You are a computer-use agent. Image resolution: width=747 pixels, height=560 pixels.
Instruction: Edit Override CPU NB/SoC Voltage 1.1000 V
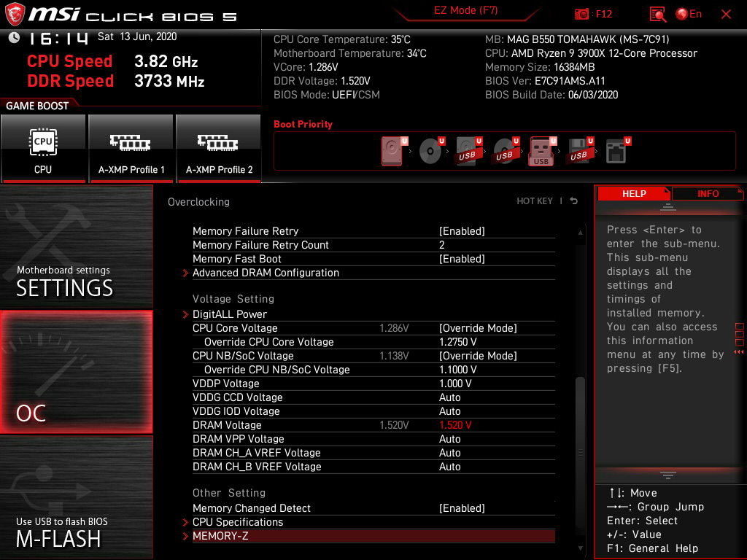pyautogui.click(x=458, y=370)
